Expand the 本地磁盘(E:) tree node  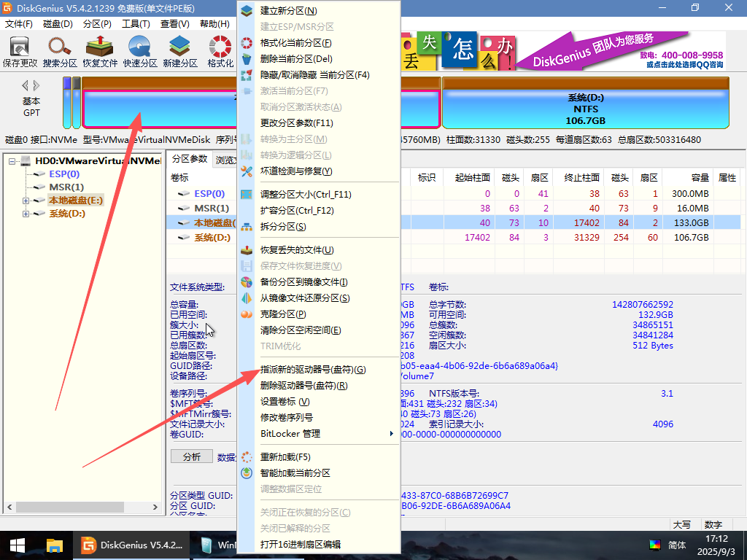[x=26, y=201]
